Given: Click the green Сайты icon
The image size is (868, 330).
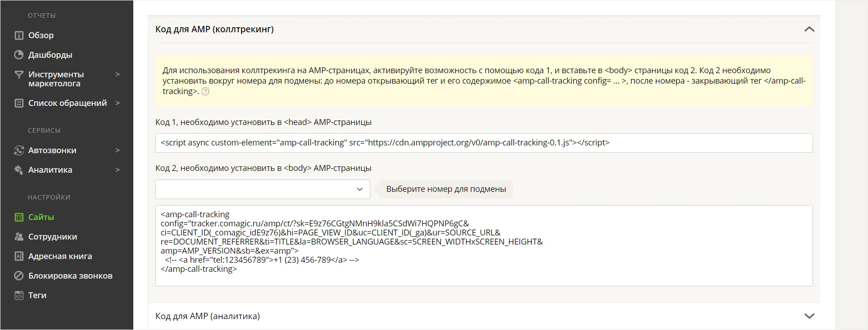Looking at the screenshot, I should tap(19, 217).
